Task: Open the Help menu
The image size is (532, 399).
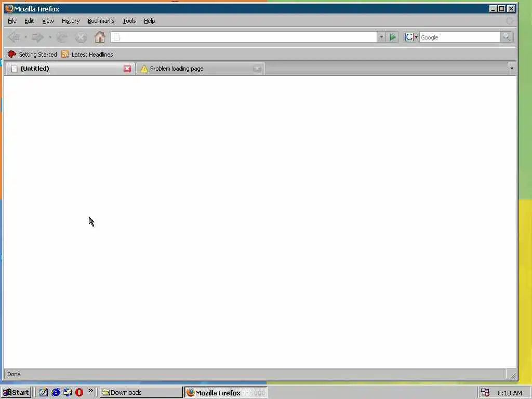Action: [x=149, y=21]
